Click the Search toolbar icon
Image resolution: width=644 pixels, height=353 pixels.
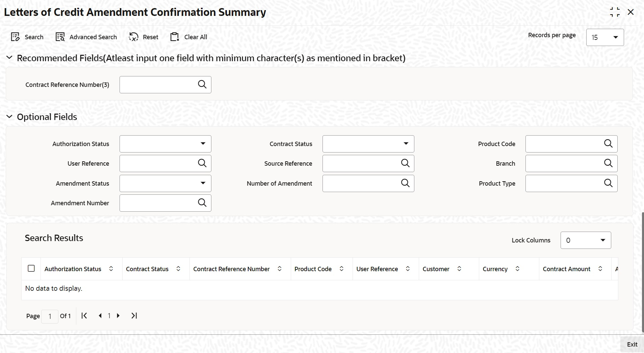(x=16, y=37)
